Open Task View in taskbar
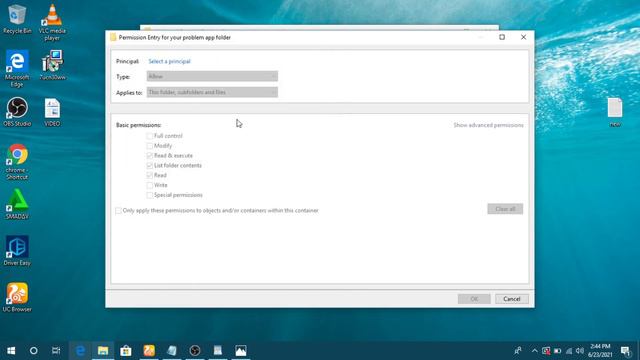This screenshot has height=360, width=640. point(56,351)
